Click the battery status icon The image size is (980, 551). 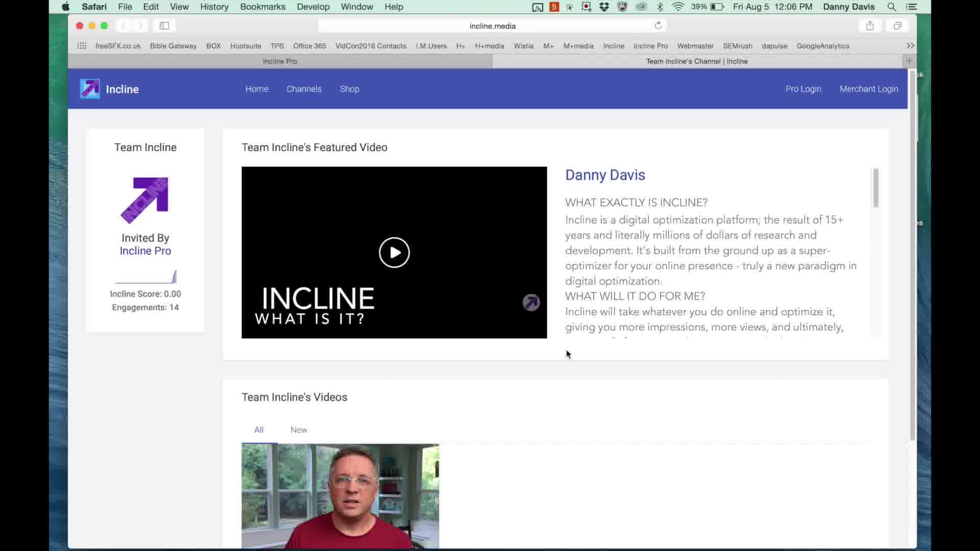point(717,7)
